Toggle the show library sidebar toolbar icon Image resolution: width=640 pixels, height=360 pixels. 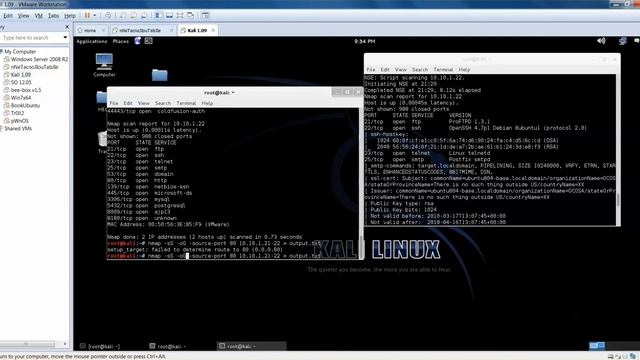pos(158,16)
